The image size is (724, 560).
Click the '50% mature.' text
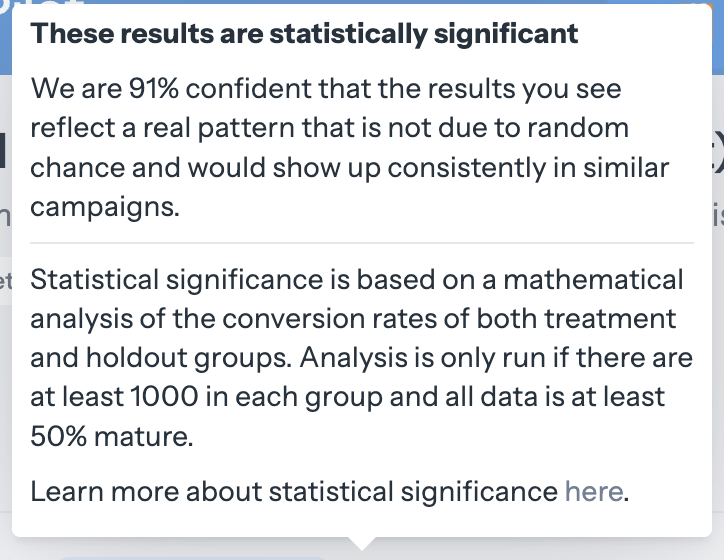[x=112, y=436]
